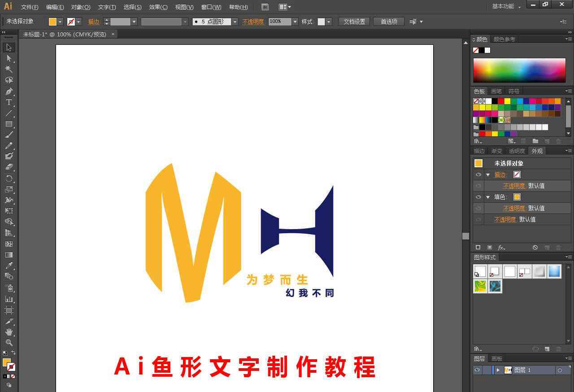
Task: Select the Magic Wand tool
Action: [x=9, y=69]
